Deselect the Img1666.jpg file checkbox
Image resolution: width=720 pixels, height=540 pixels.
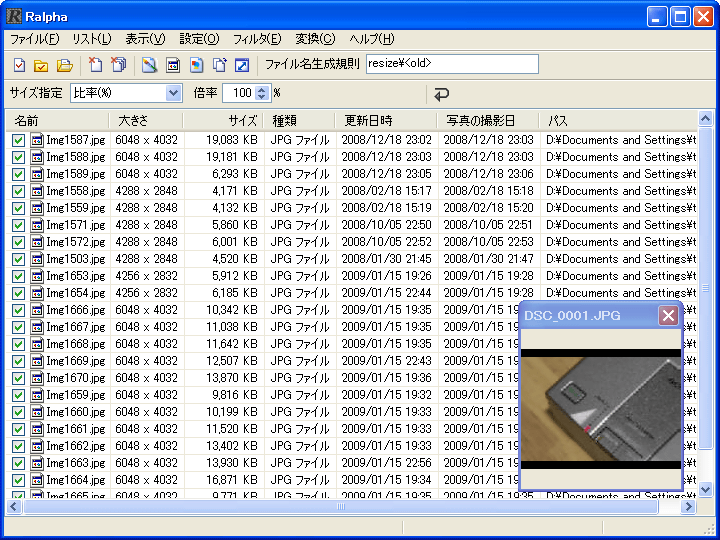pos(19,310)
